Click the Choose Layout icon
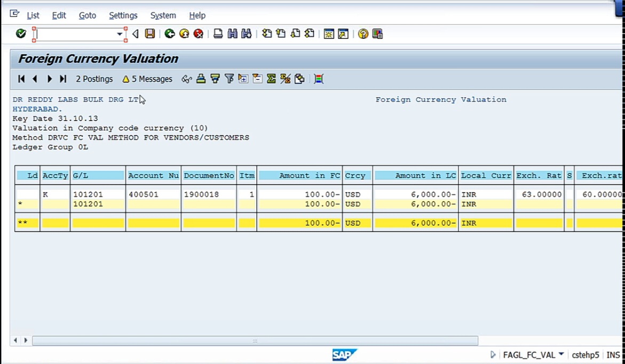This screenshot has width=625, height=364. (x=300, y=79)
